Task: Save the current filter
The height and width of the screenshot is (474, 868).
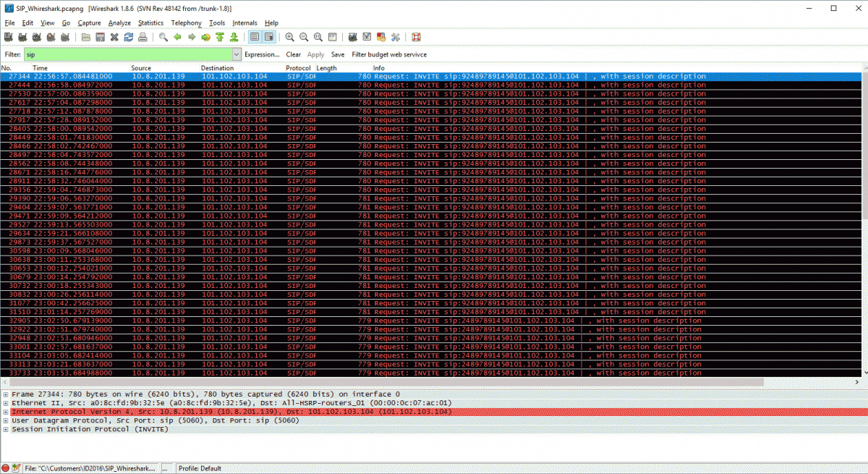Action: [338, 54]
